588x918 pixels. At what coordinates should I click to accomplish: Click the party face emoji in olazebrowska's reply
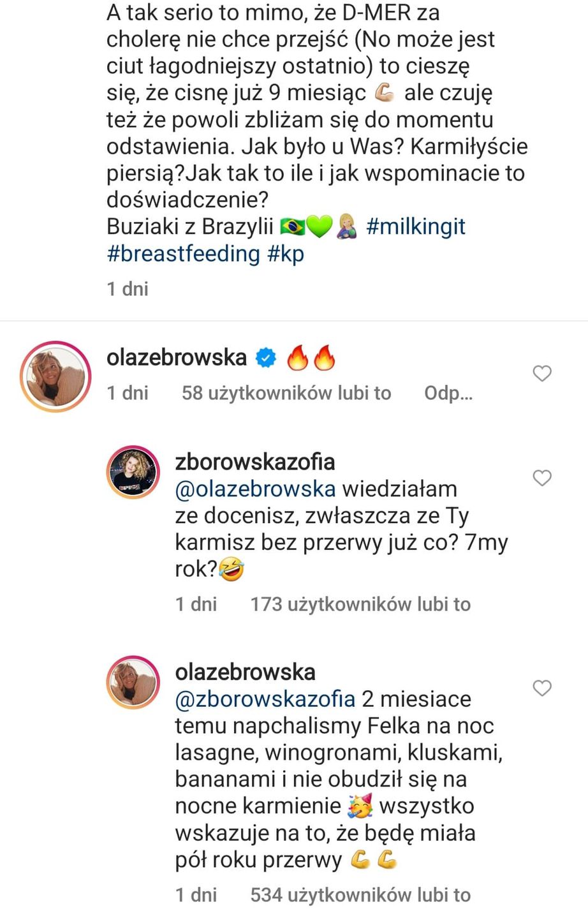pyautogui.click(x=360, y=804)
